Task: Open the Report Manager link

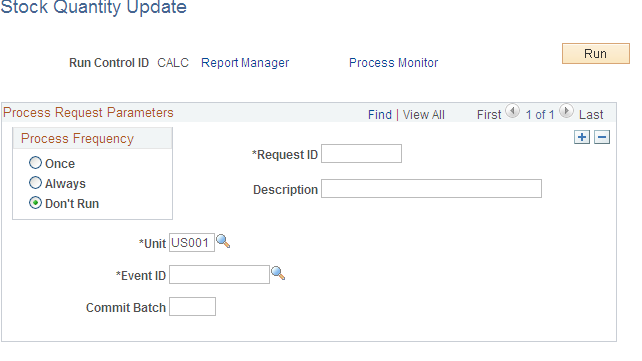Action: tap(245, 63)
